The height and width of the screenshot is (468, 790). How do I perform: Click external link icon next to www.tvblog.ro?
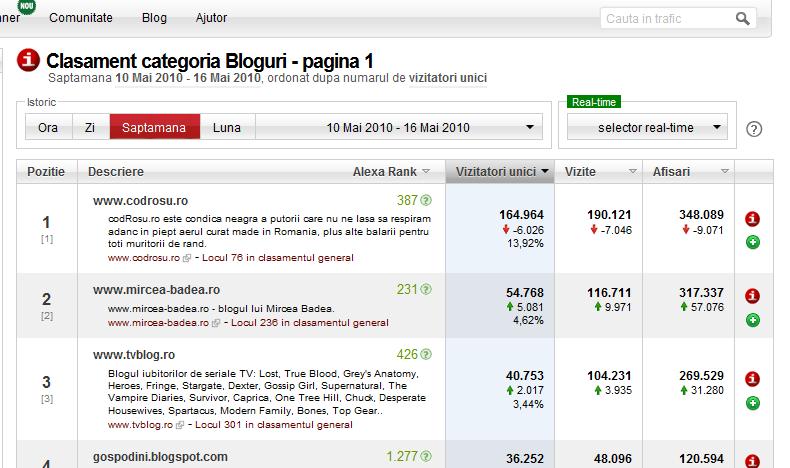[179, 425]
